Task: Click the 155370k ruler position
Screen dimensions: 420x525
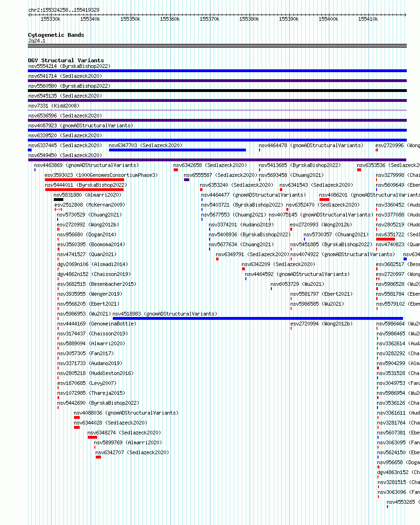Action: coord(210,19)
